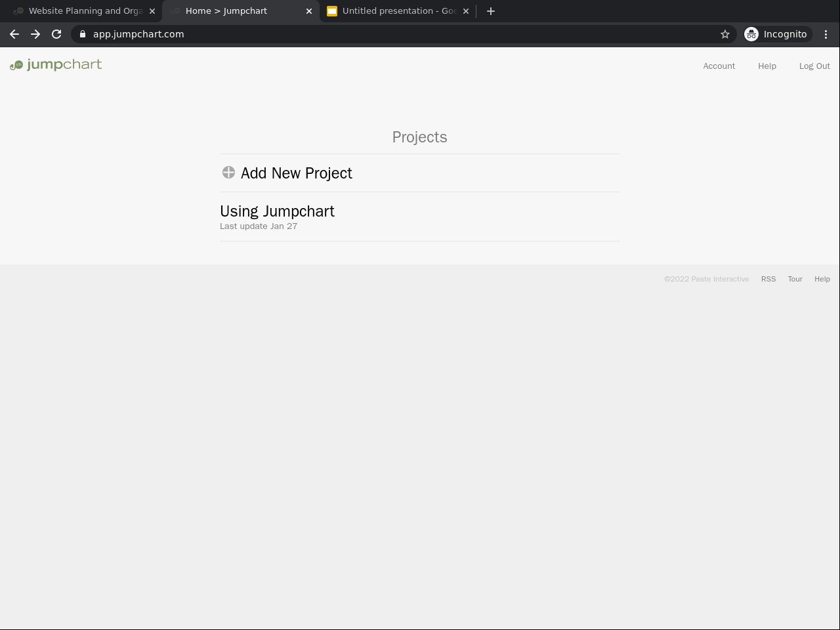Reload the Jumpchart page
The image size is (840, 630).
click(x=56, y=34)
